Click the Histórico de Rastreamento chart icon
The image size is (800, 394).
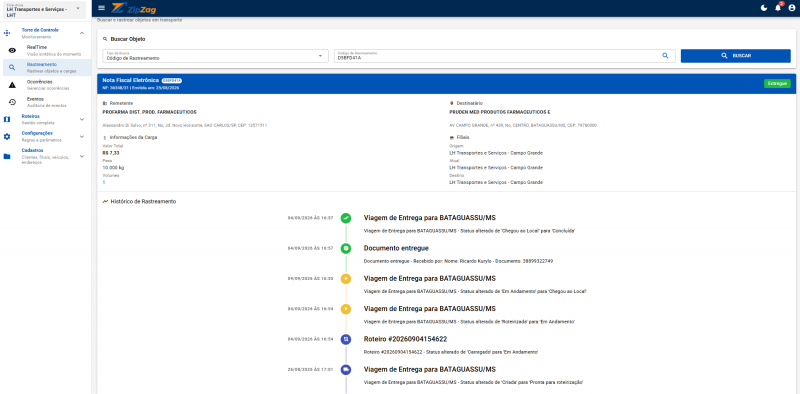[105, 202]
